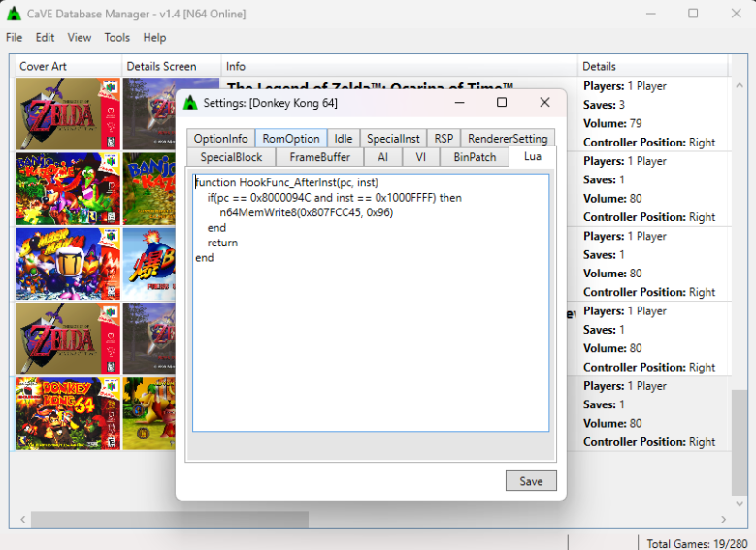This screenshot has height=550, width=756.
Task: Click the Settings dialog green cave icon
Action: pos(190,103)
